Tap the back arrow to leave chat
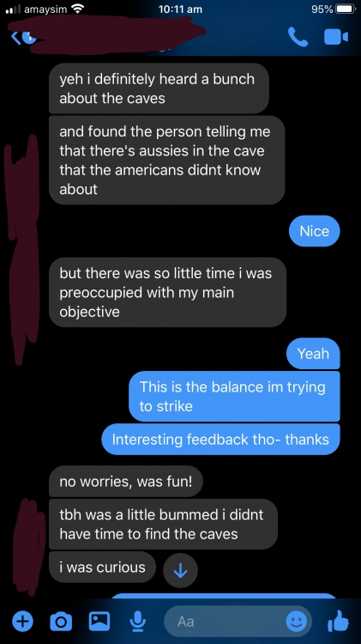Image resolution: width=361 pixels, height=644 pixels. 15,37
